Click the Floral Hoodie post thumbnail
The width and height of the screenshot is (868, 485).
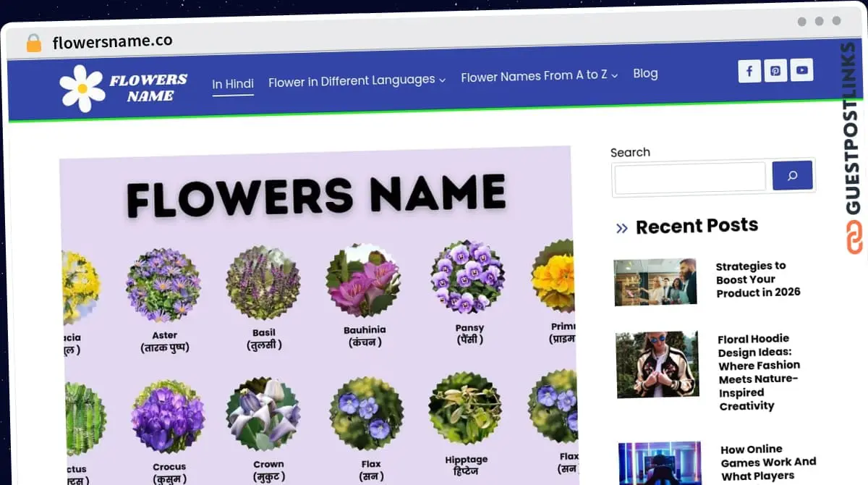pyautogui.click(x=657, y=365)
